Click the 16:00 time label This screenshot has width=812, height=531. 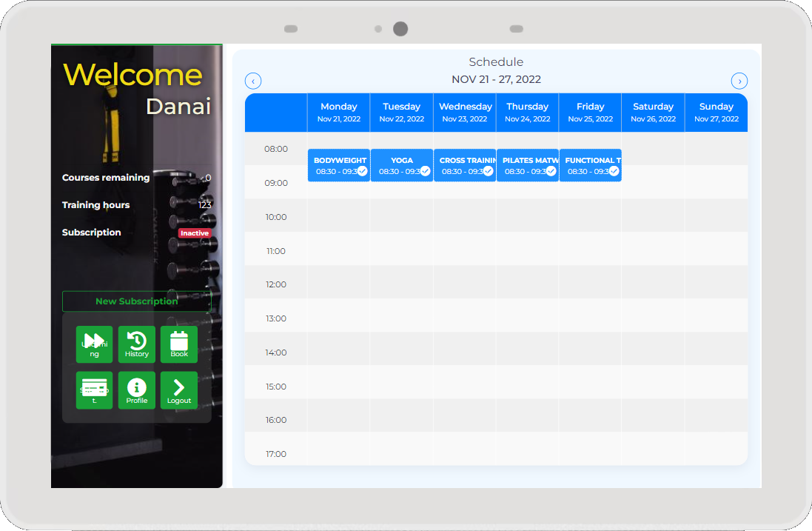[x=276, y=420]
